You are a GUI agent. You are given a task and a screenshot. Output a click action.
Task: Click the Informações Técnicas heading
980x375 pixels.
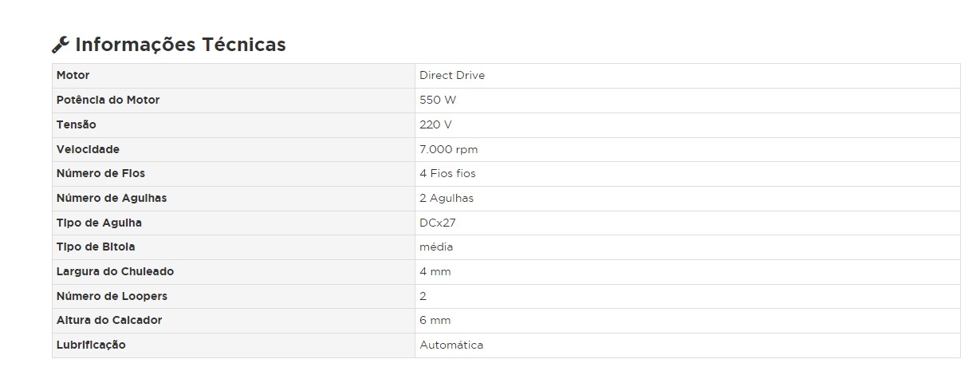click(180, 45)
